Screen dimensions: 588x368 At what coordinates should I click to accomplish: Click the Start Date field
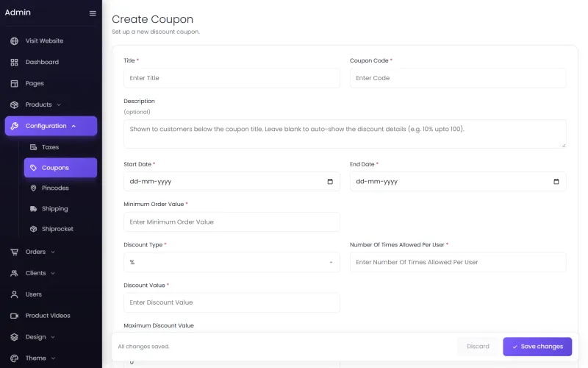[232, 182]
